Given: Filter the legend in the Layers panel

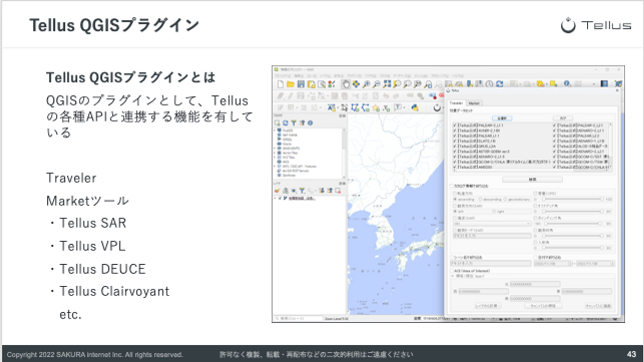Looking at the screenshot, I should pos(302,191).
